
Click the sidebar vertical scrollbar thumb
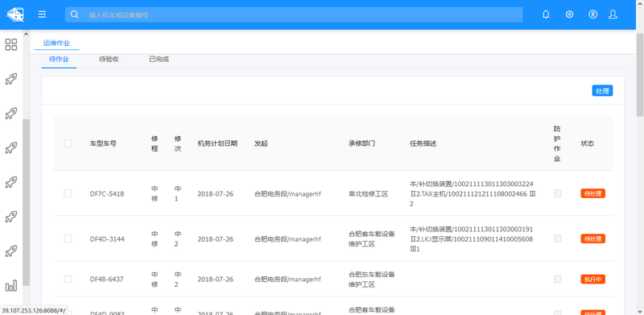[x=26, y=202]
